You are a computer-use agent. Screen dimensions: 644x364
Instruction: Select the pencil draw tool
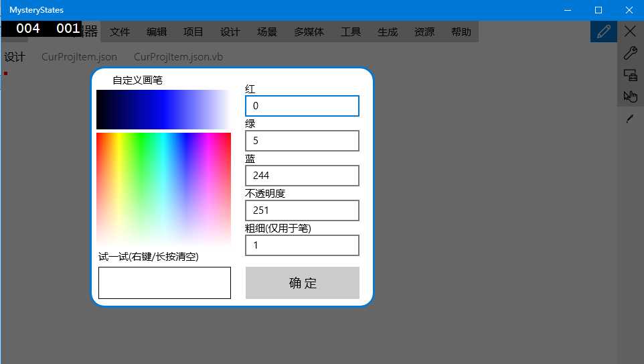(x=603, y=32)
